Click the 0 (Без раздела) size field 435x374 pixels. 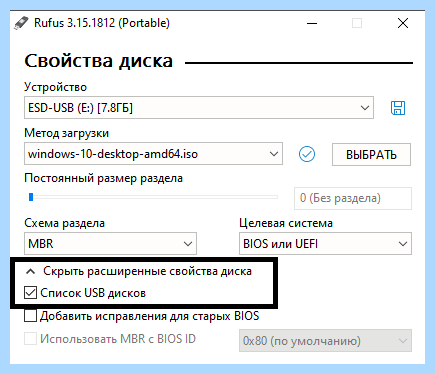pyautogui.click(x=353, y=198)
